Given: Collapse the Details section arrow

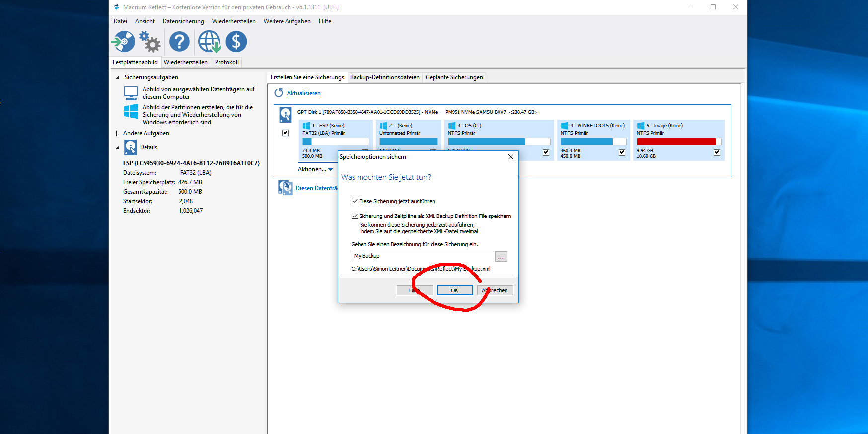Looking at the screenshot, I should pyautogui.click(x=118, y=147).
